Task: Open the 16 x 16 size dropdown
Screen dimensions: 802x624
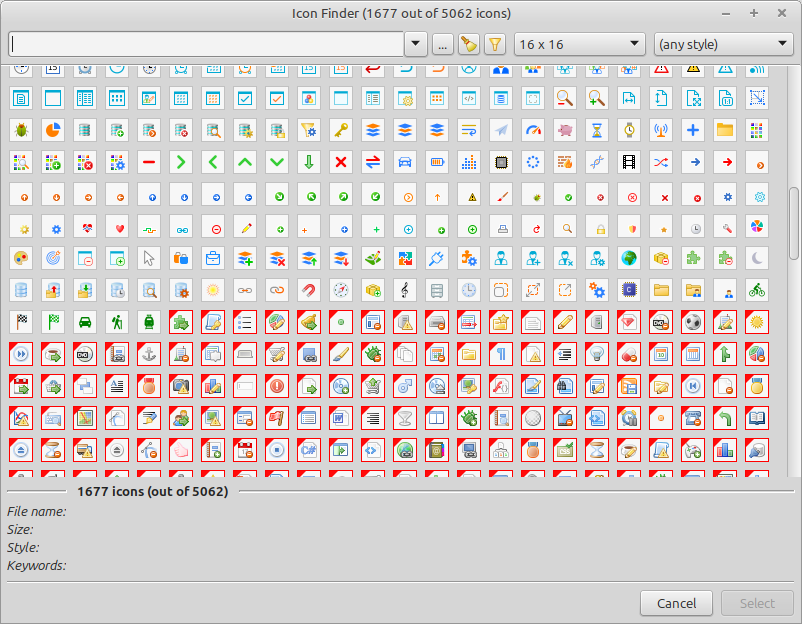Action: (x=579, y=44)
